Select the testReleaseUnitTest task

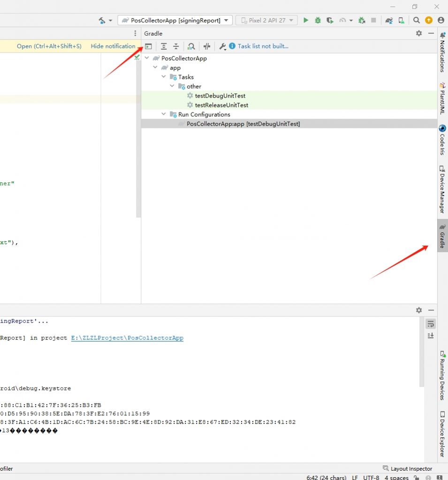(x=221, y=105)
